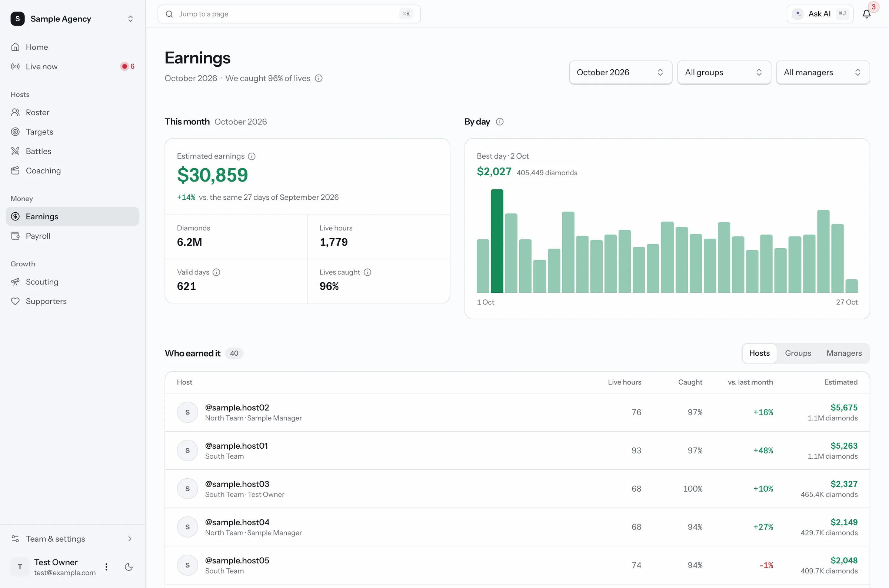The image size is (889, 588).
Task: Open @sample.host04 host link
Action: 237,522
